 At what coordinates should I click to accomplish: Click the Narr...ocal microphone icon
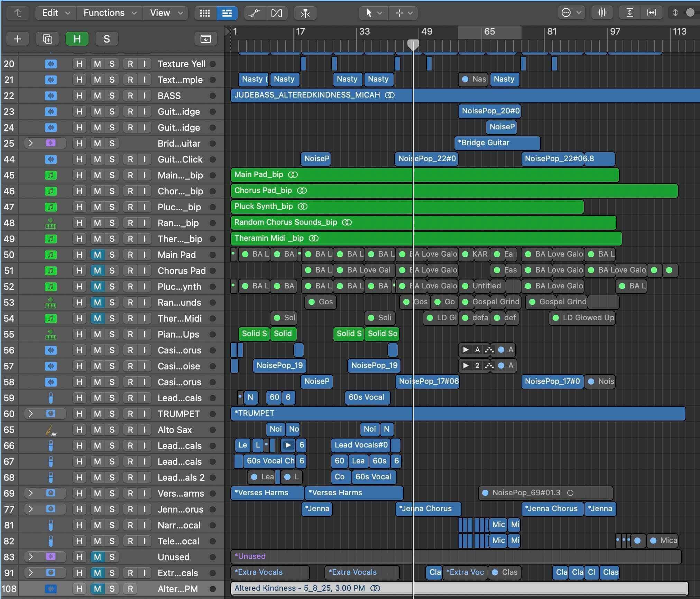(x=51, y=525)
